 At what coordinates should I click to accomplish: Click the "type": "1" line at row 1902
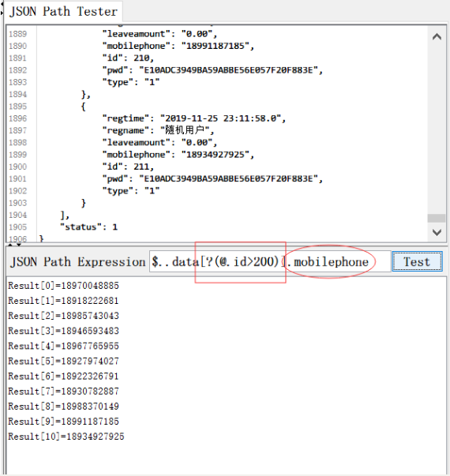pyautogui.click(x=131, y=191)
